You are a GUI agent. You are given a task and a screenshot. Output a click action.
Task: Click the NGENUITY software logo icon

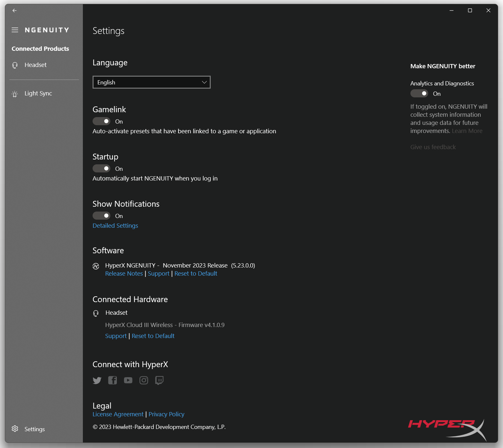tap(96, 266)
